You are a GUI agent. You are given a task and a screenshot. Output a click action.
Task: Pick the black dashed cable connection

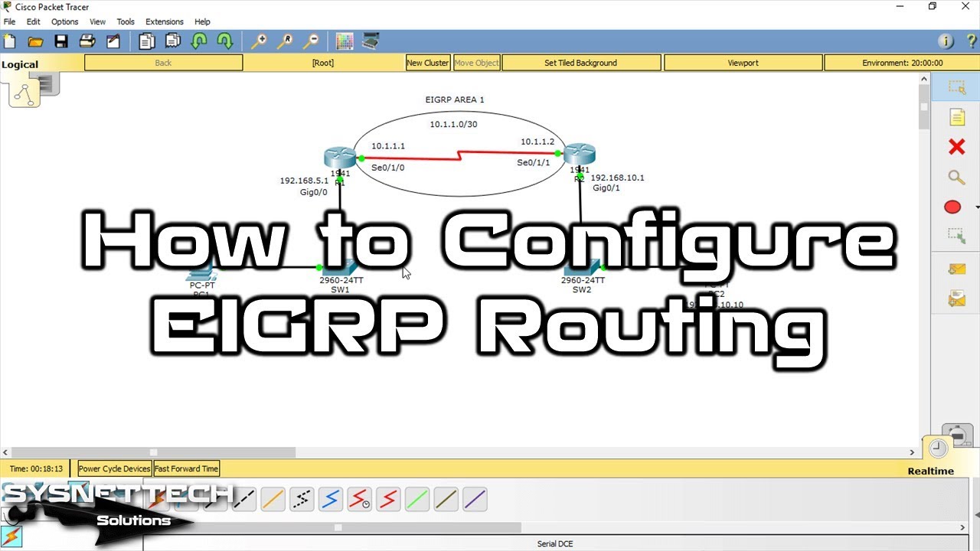tap(244, 500)
